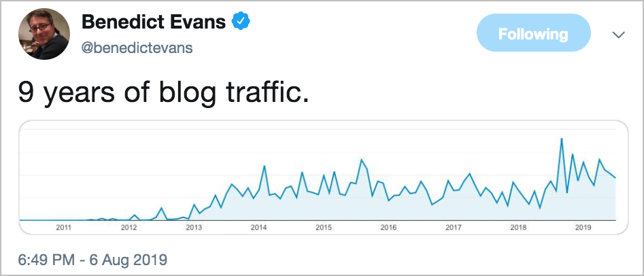This screenshot has width=644, height=276.
Task: Expand the tweet options chevron
Action: coord(619,35)
